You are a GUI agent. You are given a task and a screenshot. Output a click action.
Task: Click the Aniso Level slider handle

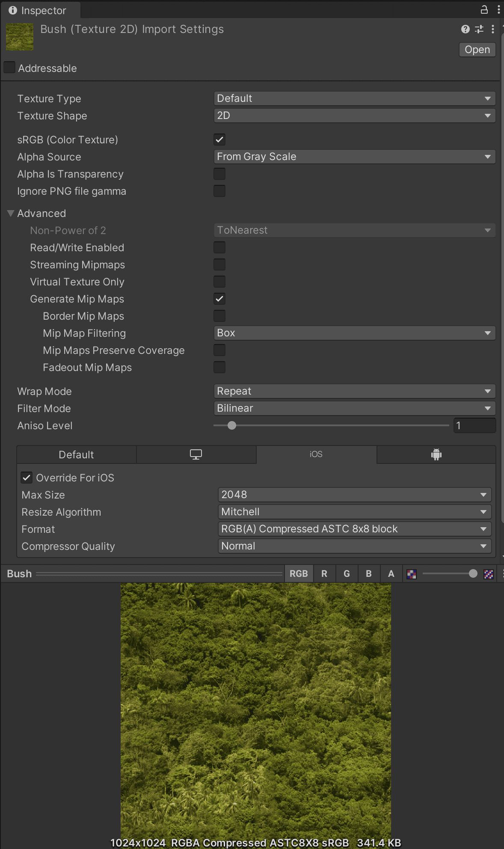[x=232, y=425]
